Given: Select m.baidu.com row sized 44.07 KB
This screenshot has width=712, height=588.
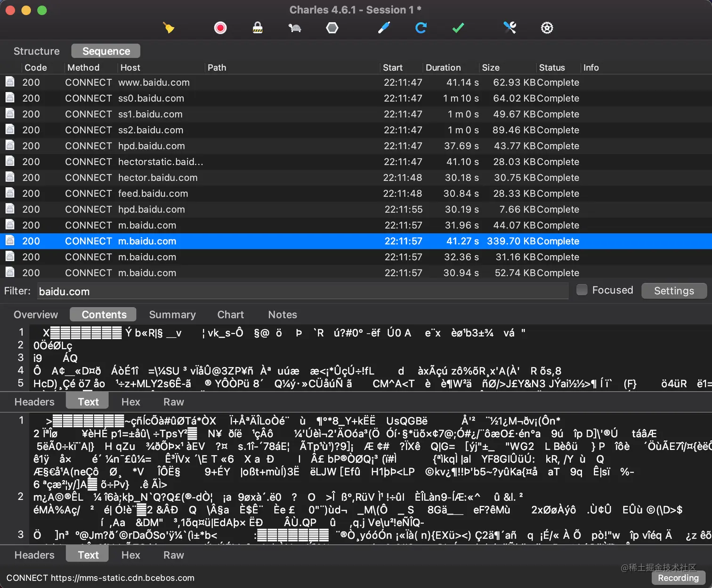Looking at the screenshot, I should [x=356, y=225].
